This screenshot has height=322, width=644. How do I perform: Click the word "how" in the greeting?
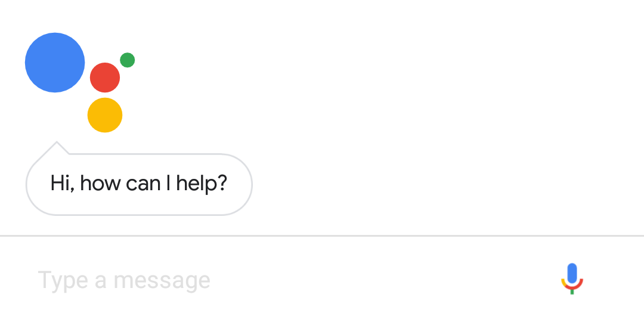pyautogui.click(x=101, y=183)
